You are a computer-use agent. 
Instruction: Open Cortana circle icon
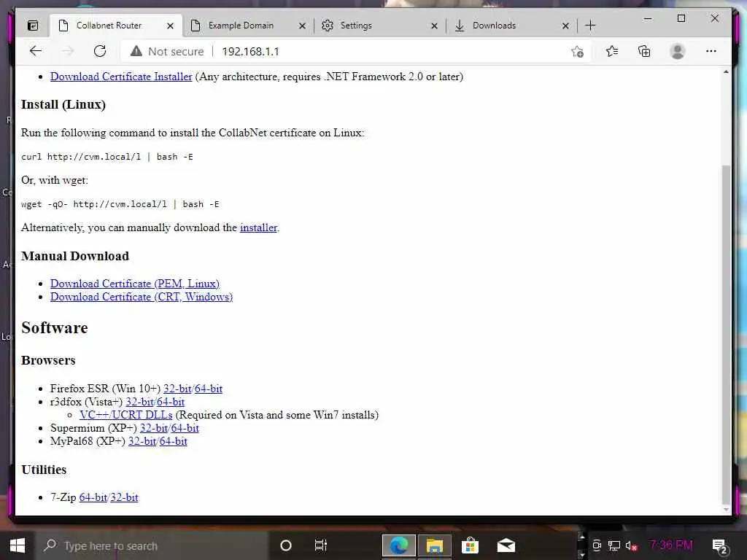coord(286,545)
